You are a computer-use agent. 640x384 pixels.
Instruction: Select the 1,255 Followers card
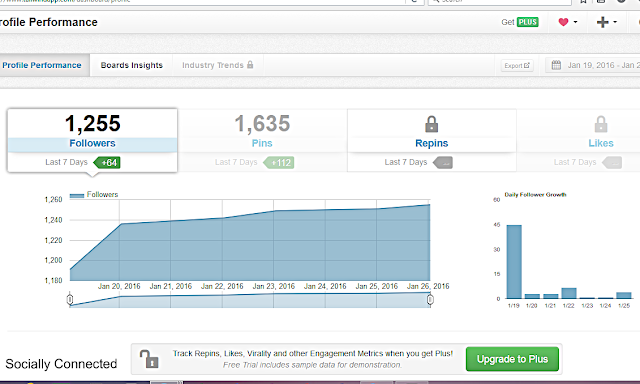92,140
